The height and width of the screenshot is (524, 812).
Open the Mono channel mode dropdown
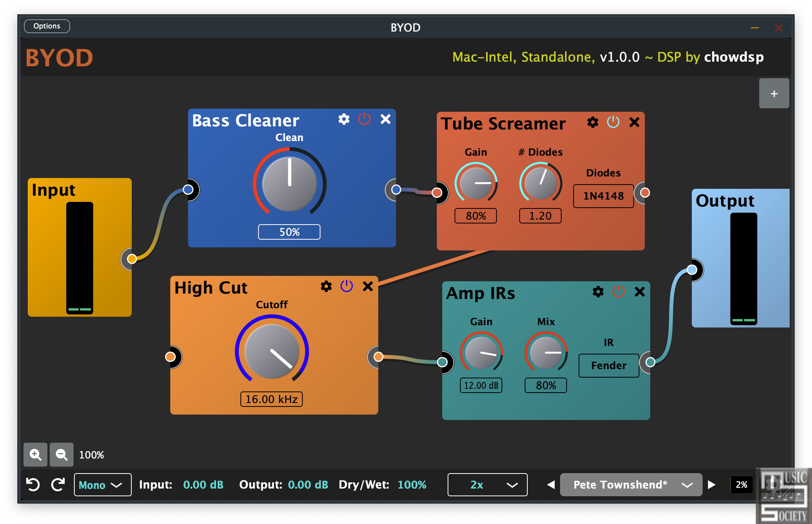coord(102,485)
